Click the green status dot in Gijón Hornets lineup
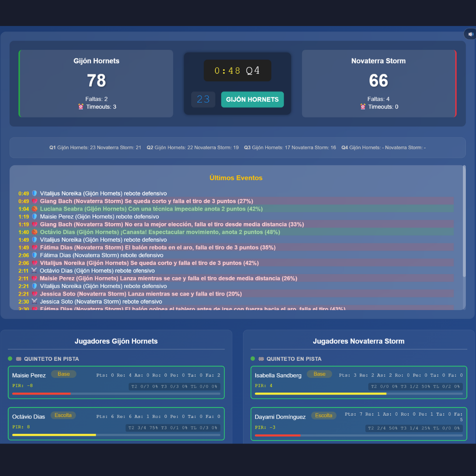 tap(10, 359)
